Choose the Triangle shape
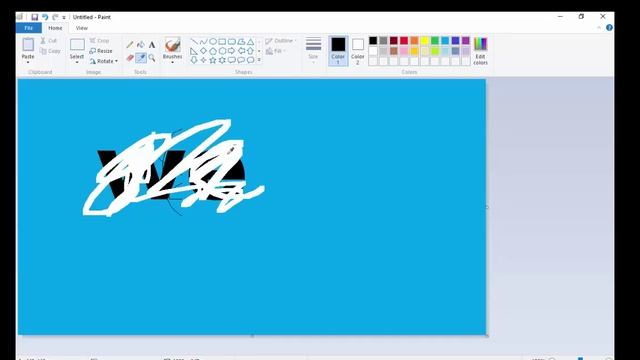 point(251,42)
